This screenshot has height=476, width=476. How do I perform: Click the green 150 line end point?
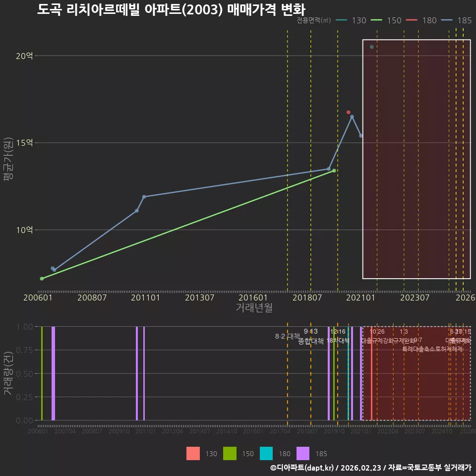point(334,171)
